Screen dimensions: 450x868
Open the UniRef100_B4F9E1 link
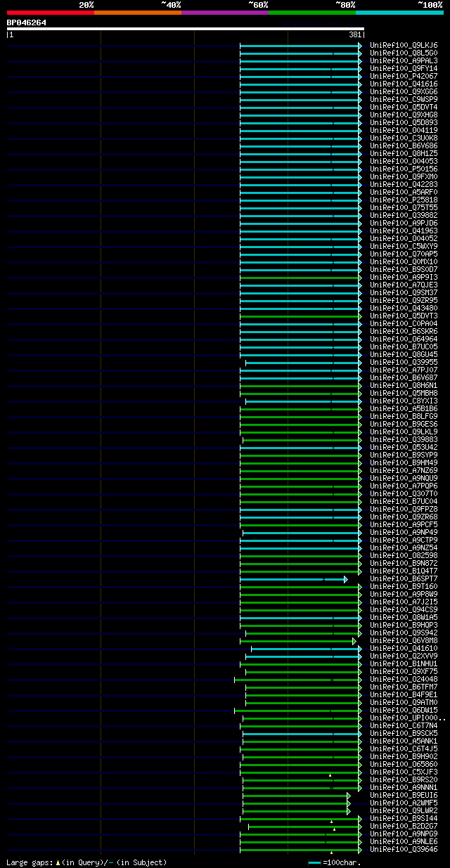(405, 694)
